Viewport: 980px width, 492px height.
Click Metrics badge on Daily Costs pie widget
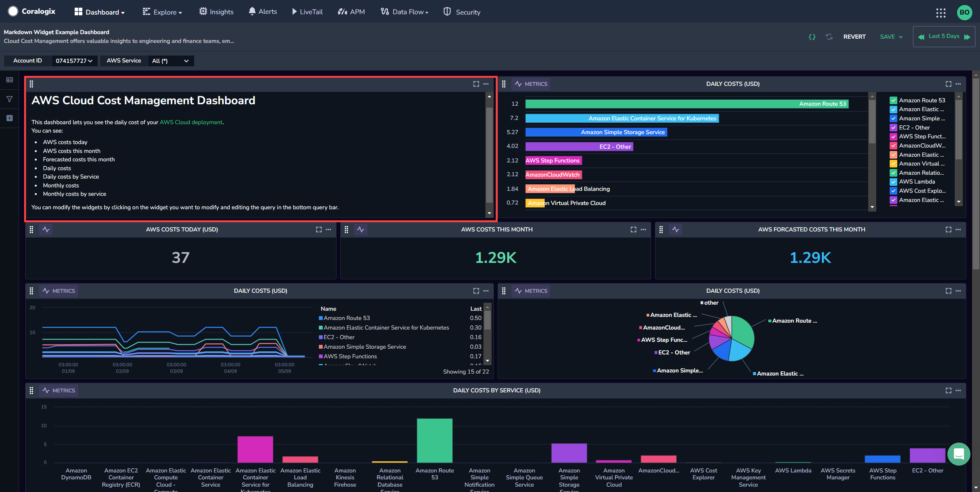click(x=531, y=291)
